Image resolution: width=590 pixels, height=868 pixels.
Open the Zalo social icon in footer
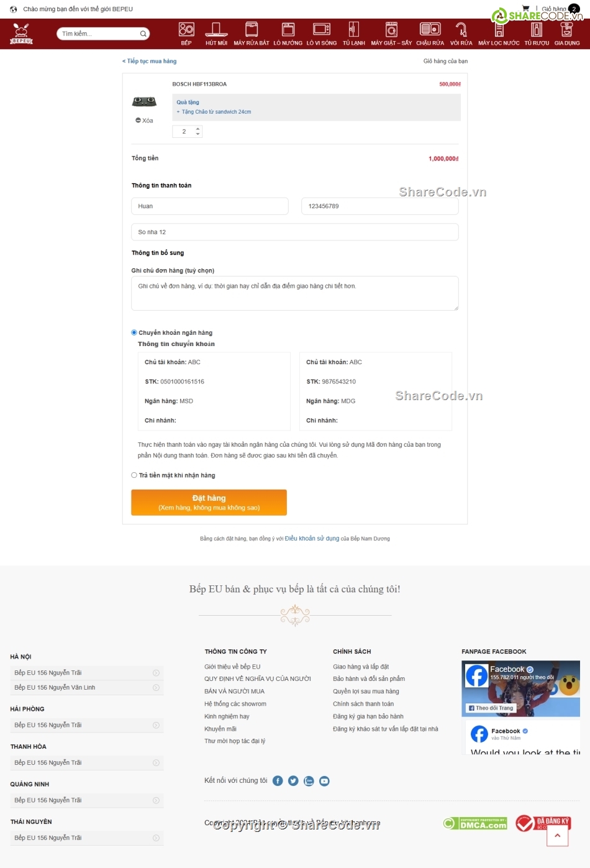click(x=309, y=781)
